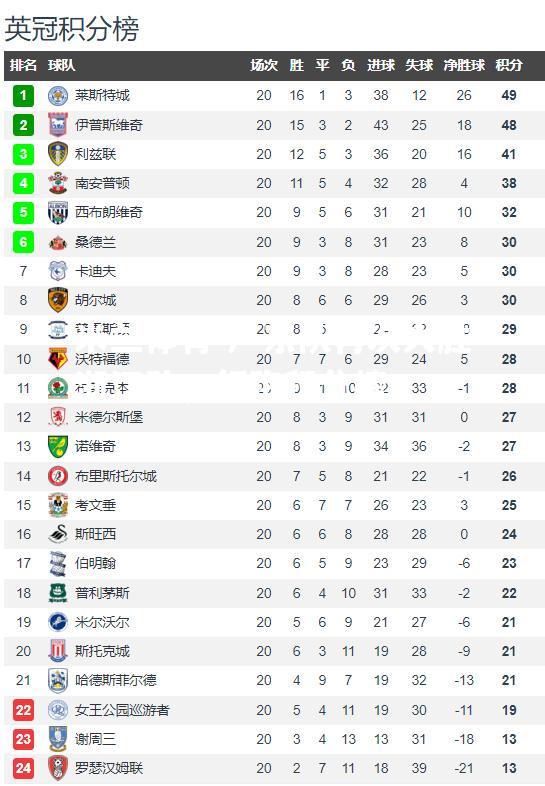Click the 诺维奇 green and yellow badge

pos(58,446)
